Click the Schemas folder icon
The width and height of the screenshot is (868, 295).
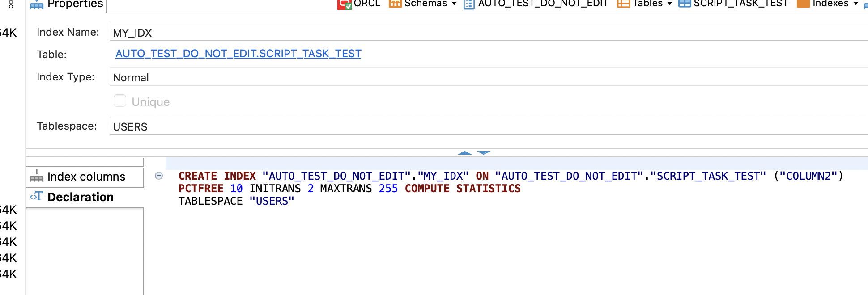(395, 4)
